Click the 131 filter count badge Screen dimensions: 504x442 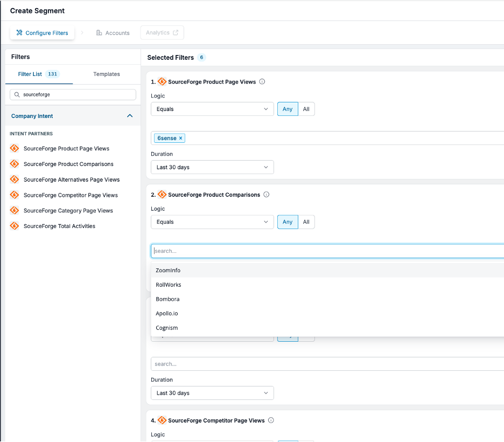tap(52, 74)
